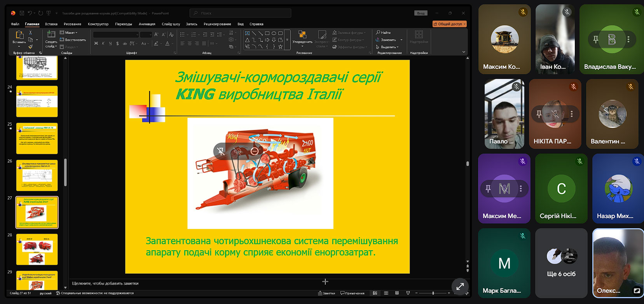Image resolution: width=644 pixels, height=304 pixels.
Task: Toggle the Заметки notes pane
Action: 326,293
